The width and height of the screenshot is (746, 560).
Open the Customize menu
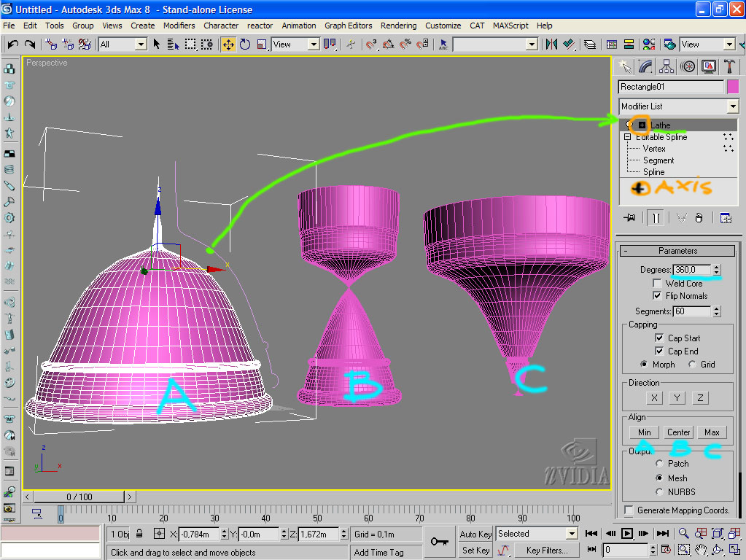click(443, 26)
